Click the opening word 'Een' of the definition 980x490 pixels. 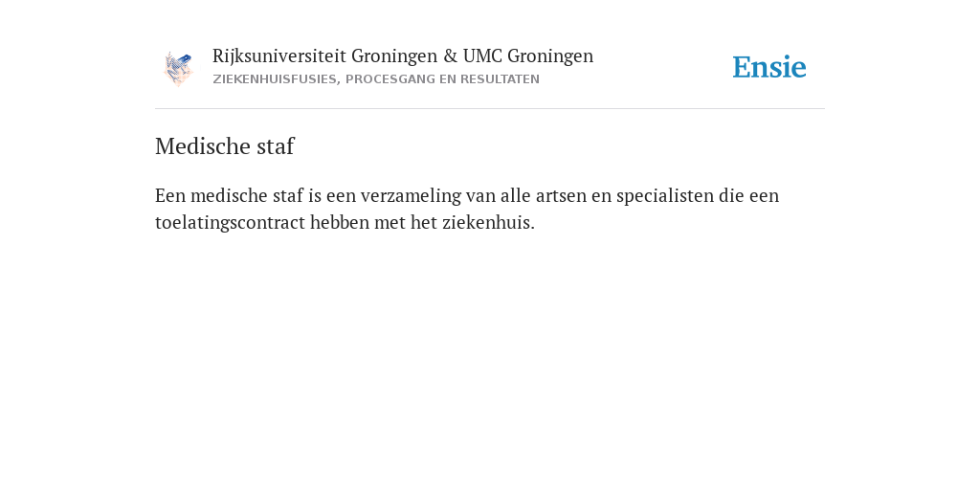(170, 195)
